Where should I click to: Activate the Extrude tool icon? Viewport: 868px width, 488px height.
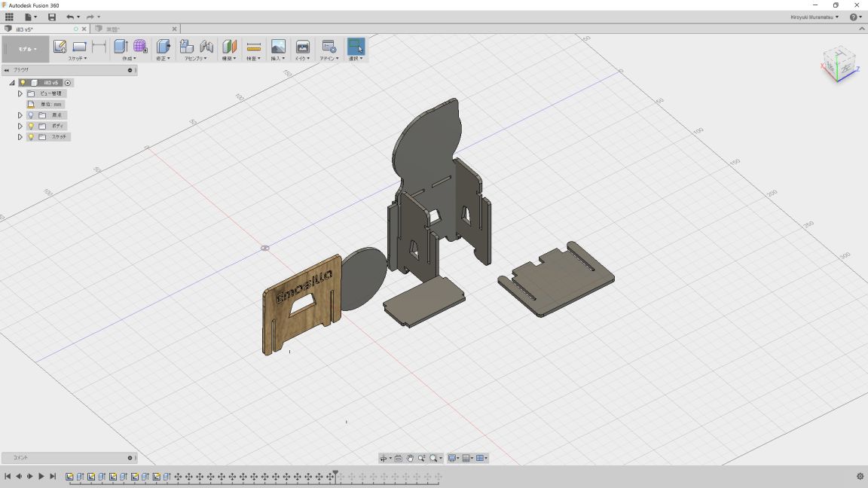(x=121, y=47)
